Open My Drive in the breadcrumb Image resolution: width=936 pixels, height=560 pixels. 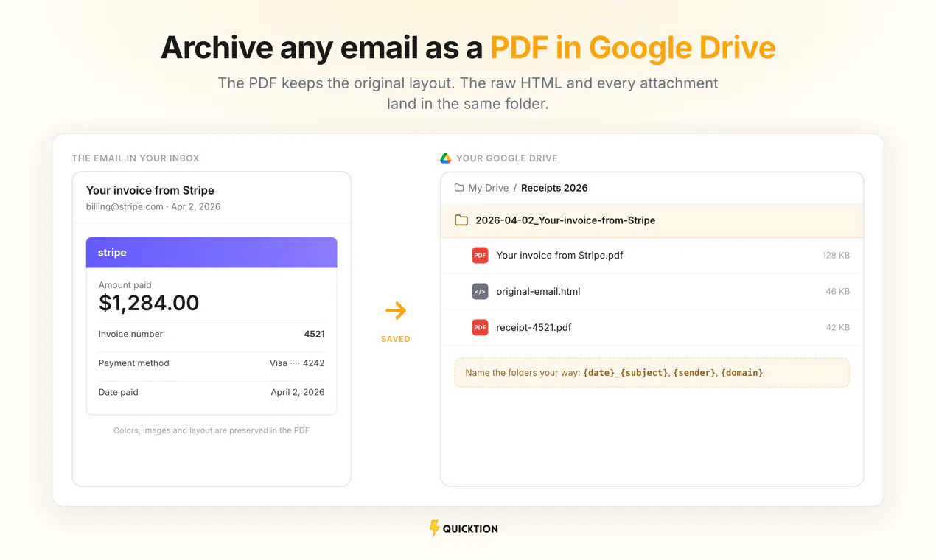pyautogui.click(x=489, y=188)
